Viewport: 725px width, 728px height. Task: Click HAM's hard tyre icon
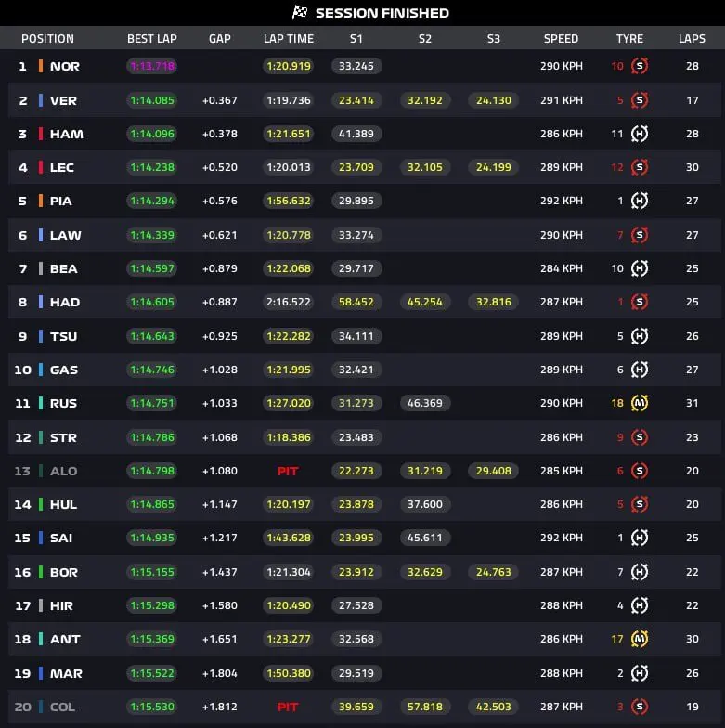tap(640, 134)
